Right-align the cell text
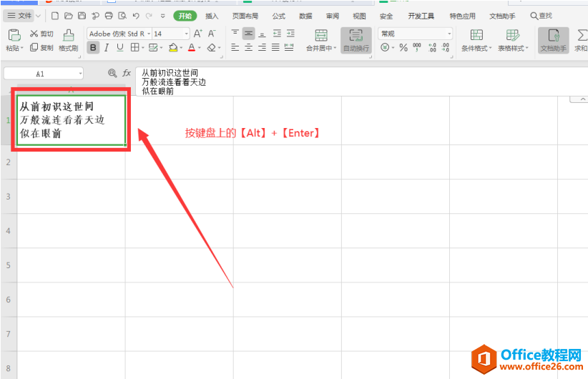The width and height of the screenshot is (588, 379). tap(262, 47)
